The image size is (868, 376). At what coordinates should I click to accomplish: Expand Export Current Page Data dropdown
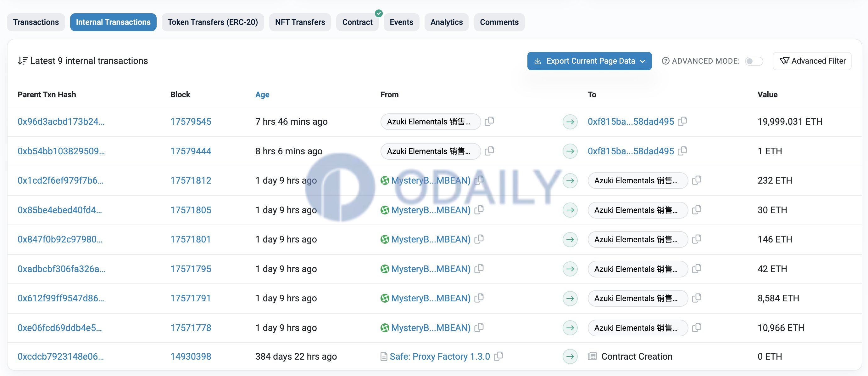coord(589,61)
